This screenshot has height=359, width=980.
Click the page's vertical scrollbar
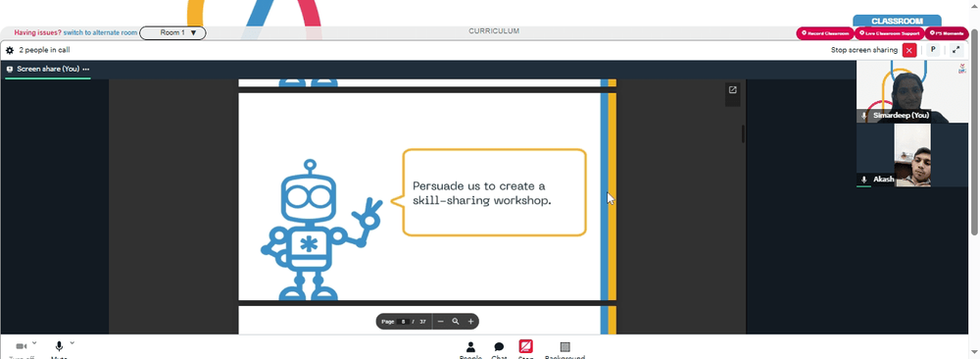(974, 131)
